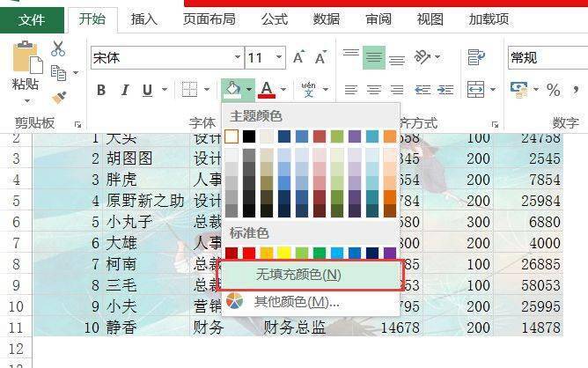The height and width of the screenshot is (368, 588).
Task: Select the Format Painter brush icon
Action: (x=59, y=99)
